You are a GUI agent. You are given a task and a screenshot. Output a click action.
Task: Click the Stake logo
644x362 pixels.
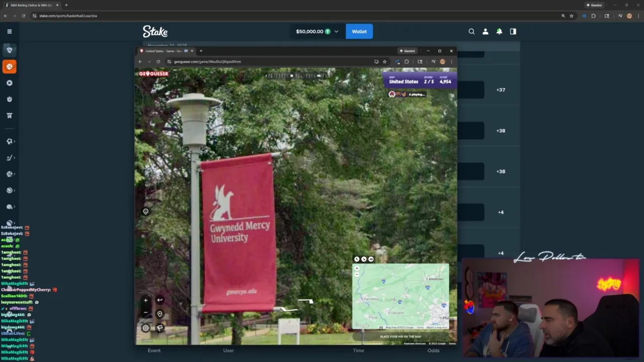(x=155, y=31)
